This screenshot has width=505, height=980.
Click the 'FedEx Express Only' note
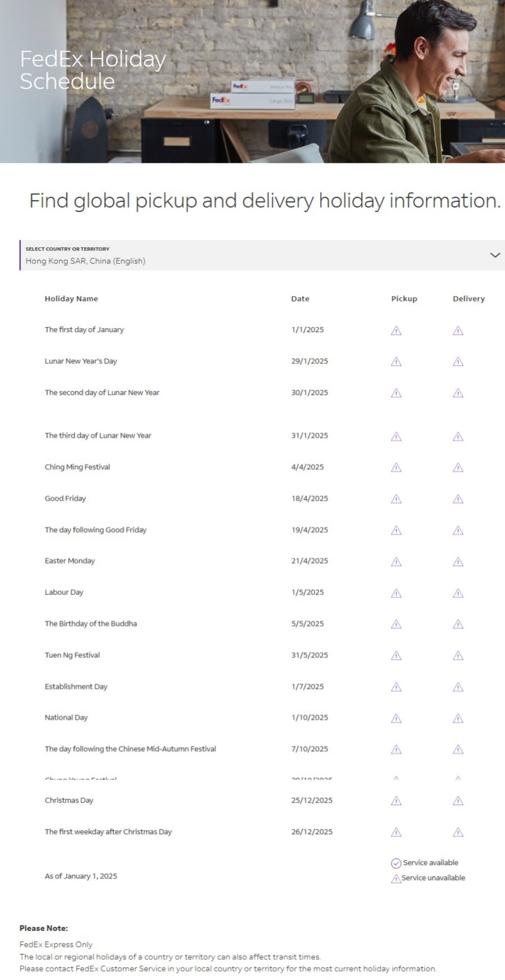click(x=56, y=945)
